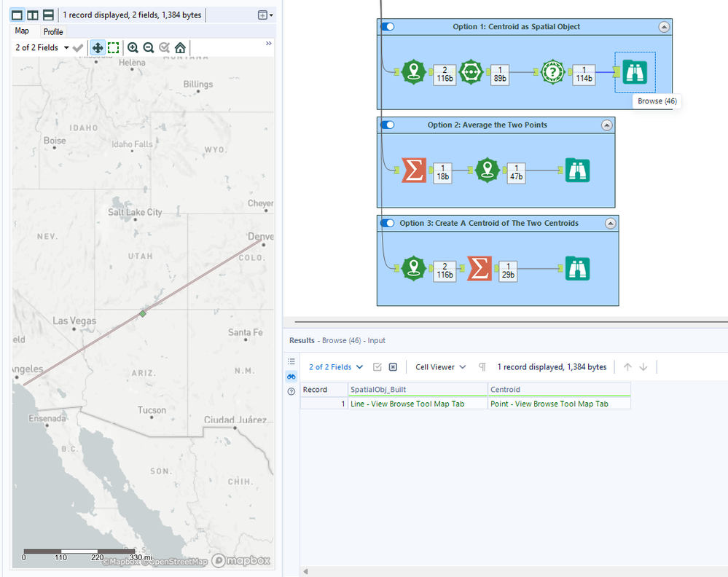This screenshot has height=577, width=728.
Task: Select results data binoculars icon
Action: tap(291, 377)
